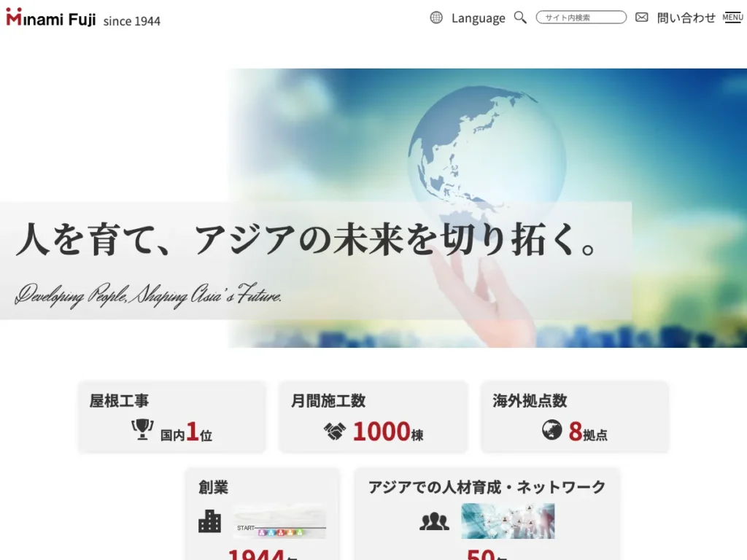Click the globe language icon

(436, 17)
